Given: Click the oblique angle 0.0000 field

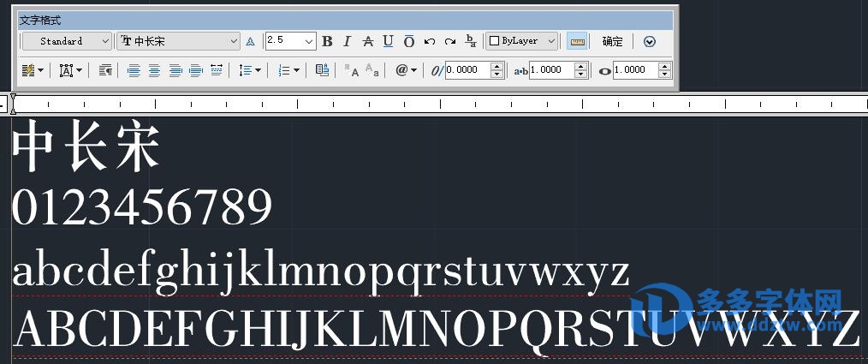Looking at the screenshot, I should coord(467,70).
